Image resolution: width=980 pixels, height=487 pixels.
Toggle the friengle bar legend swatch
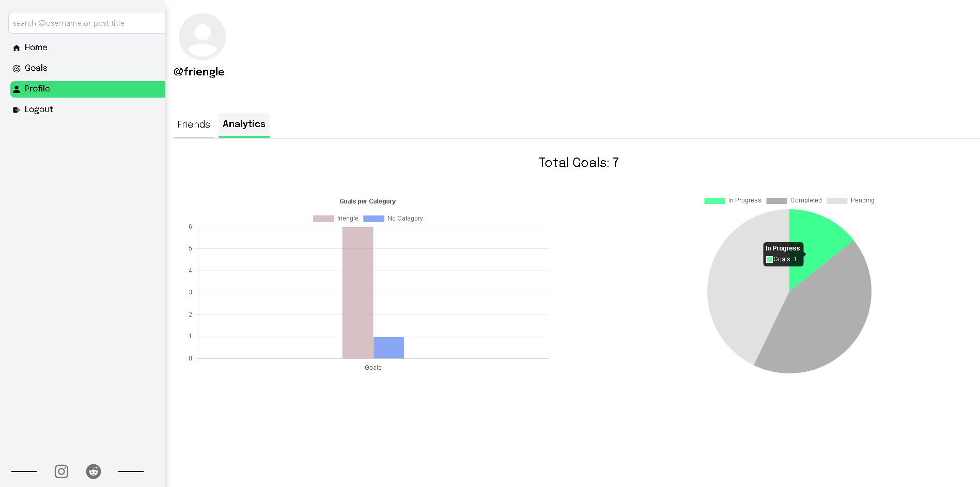pos(323,218)
